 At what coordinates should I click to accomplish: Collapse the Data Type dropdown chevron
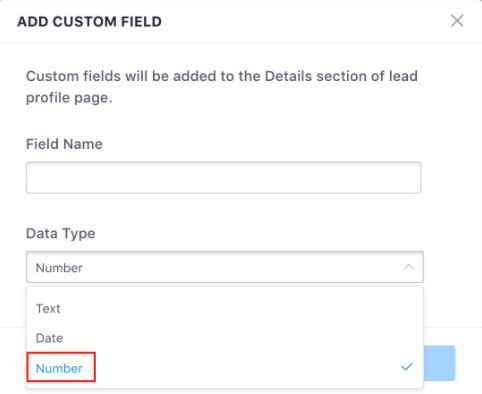click(409, 267)
